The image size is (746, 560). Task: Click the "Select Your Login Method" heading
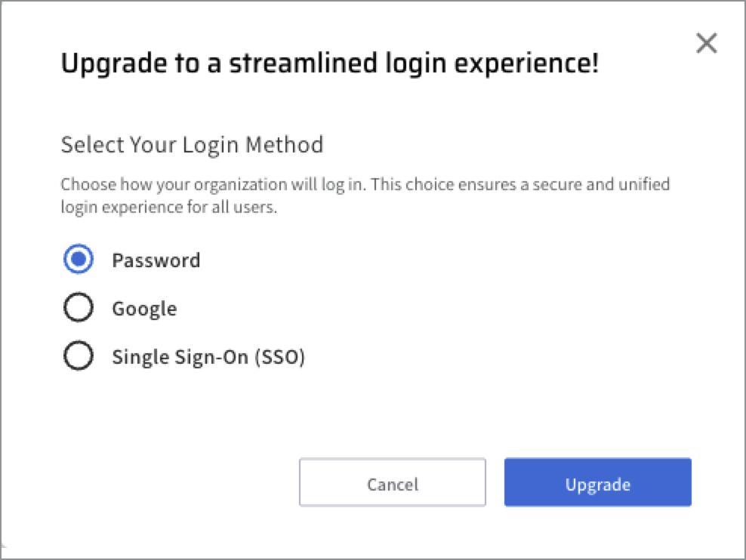[x=192, y=144]
